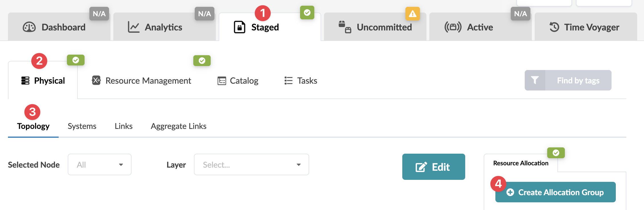Image resolution: width=644 pixels, height=210 pixels.
Task: Click the Find by tags field
Action: point(578,81)
